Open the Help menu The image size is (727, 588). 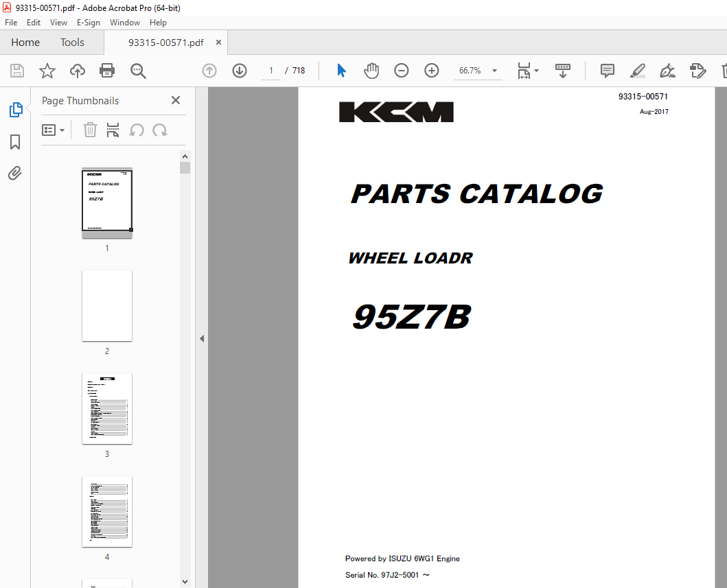[158, 22]
